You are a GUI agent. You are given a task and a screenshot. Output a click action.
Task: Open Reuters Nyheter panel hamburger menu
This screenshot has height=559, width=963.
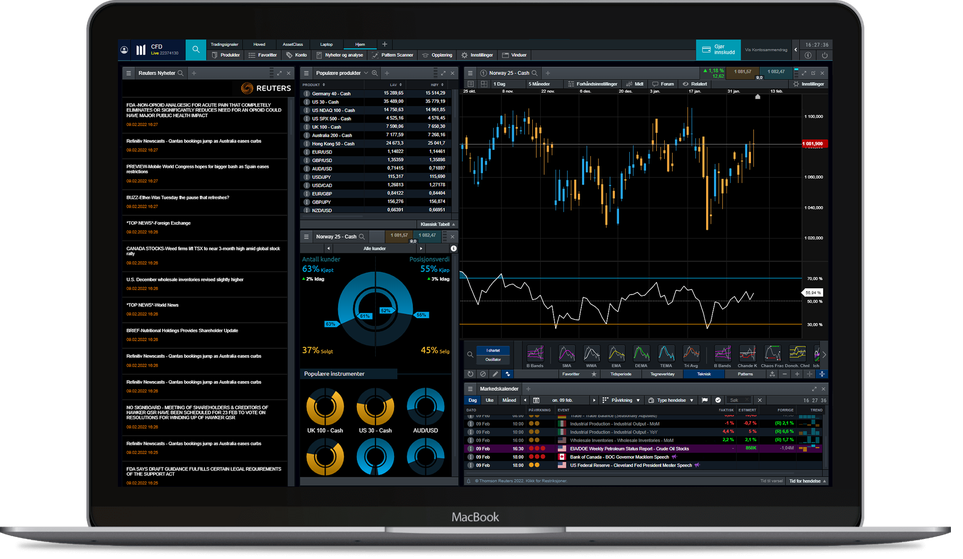pos(129,73)
